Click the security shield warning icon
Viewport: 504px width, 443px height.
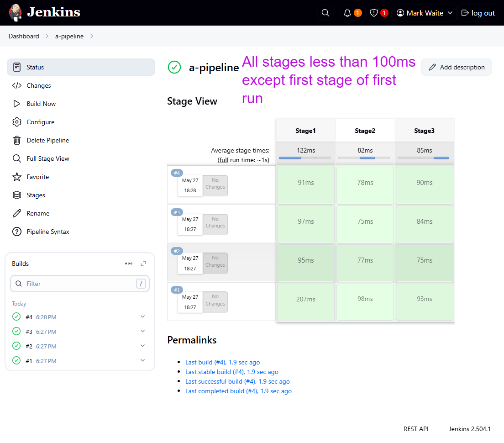(374, 13)
